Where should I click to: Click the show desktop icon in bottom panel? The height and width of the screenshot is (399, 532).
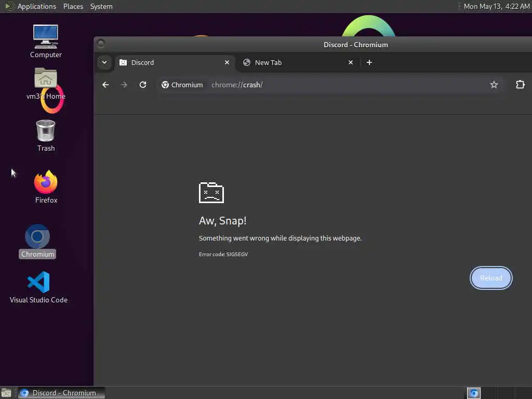coord(6,393)
